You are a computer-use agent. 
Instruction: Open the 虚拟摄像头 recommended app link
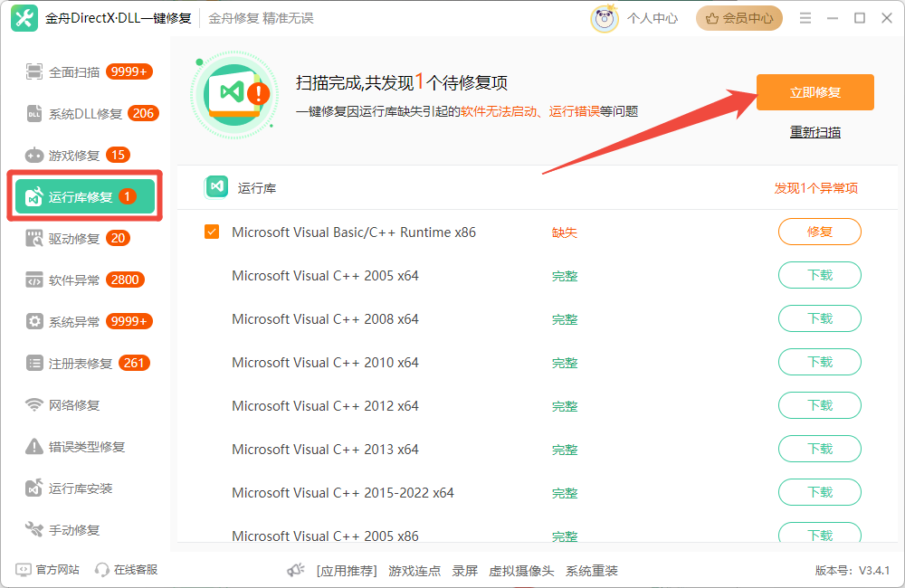521,571
